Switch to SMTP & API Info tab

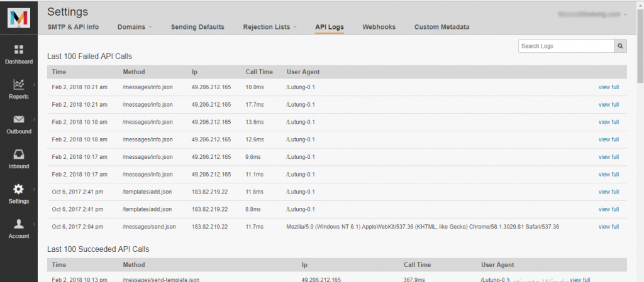73,27
